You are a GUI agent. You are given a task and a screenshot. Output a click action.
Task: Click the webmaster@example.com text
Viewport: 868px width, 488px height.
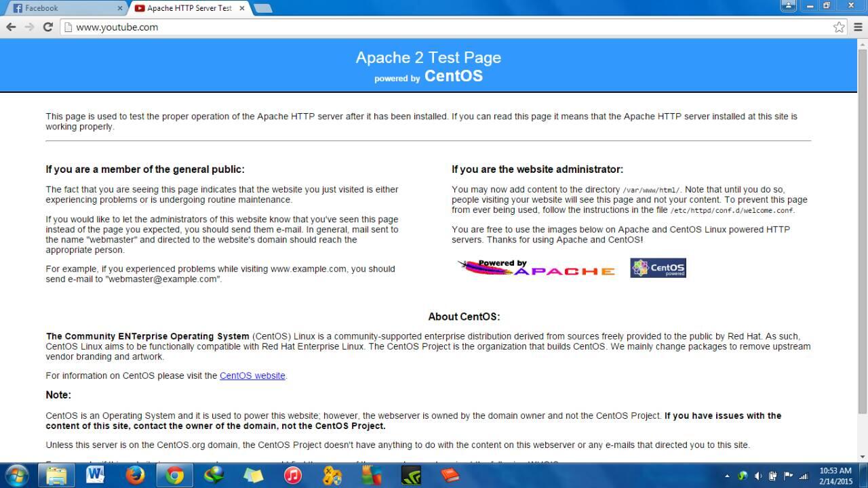coord(163,279)
